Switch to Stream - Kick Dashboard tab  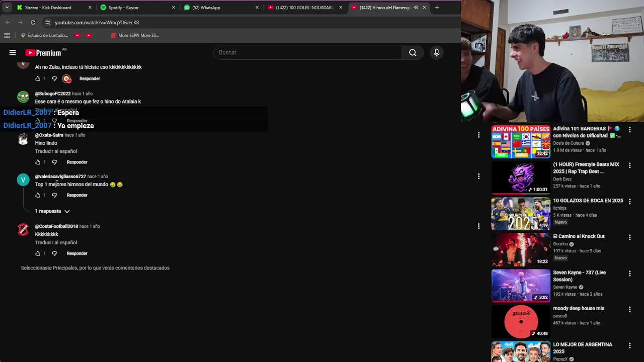[x=54, y=8]
